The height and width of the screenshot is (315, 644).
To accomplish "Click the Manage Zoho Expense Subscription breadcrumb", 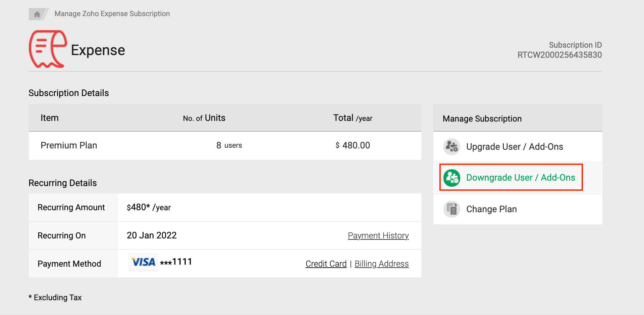I will 112,14.
